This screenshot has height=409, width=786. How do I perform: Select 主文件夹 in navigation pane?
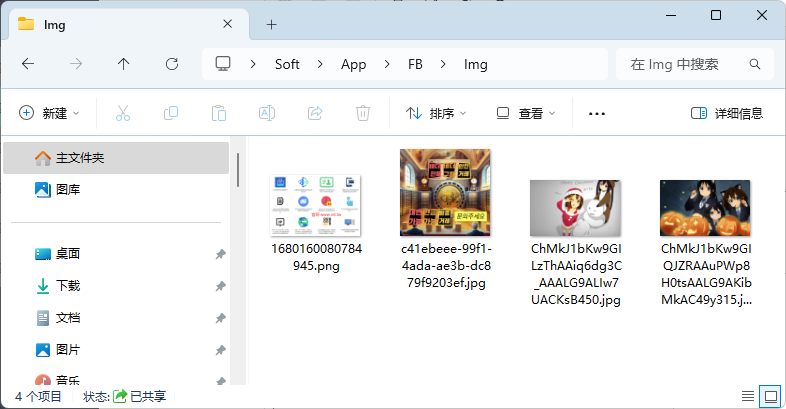coord(116,158)
